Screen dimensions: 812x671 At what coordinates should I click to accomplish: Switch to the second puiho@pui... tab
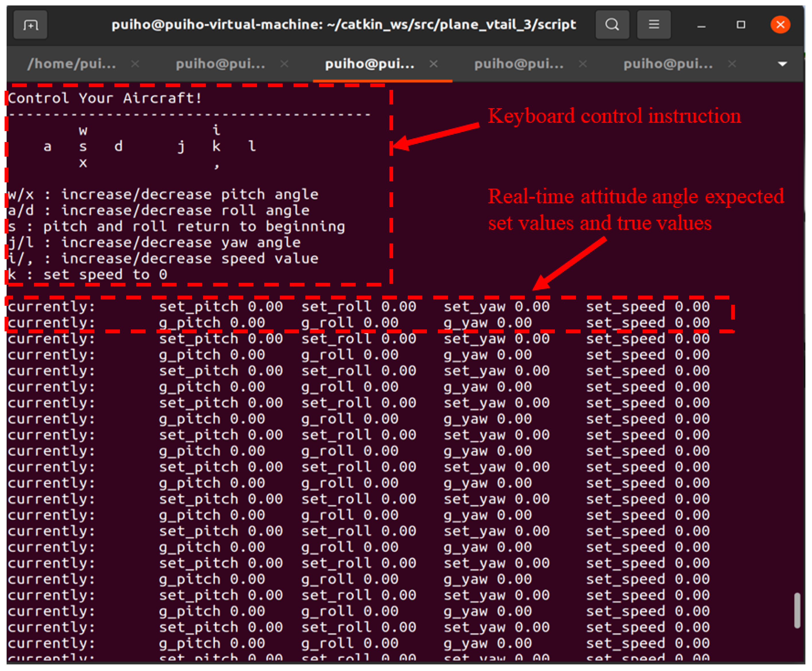click(220, 64)
